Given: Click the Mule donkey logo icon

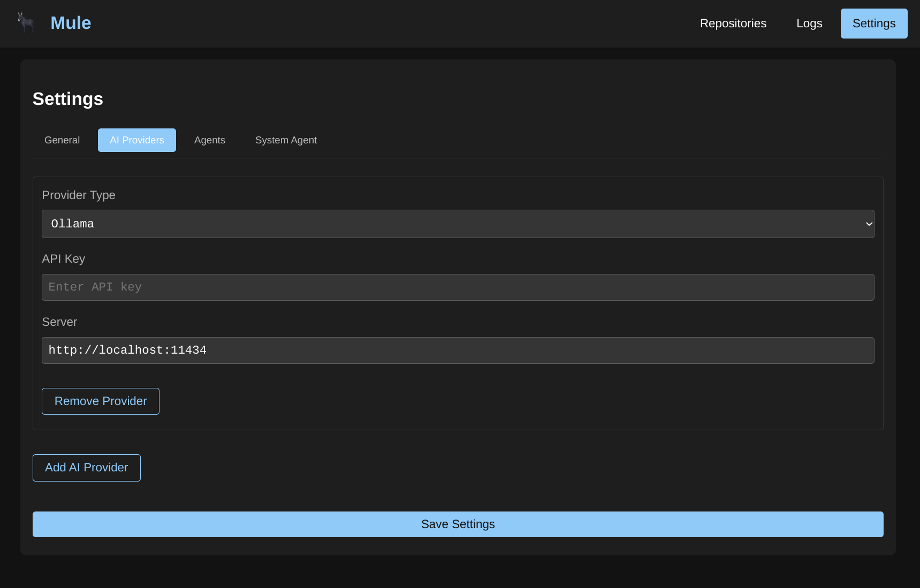Looking at the screenshot, I should (x=26, y=23).
